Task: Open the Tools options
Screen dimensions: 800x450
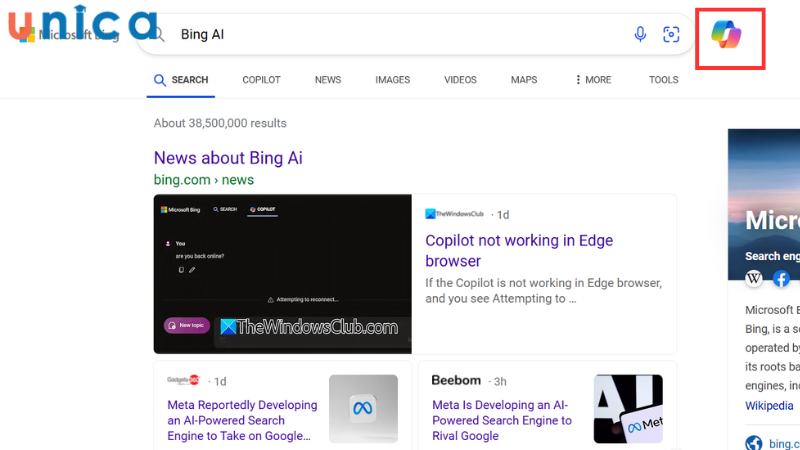Action: click(x=663, y=80)
